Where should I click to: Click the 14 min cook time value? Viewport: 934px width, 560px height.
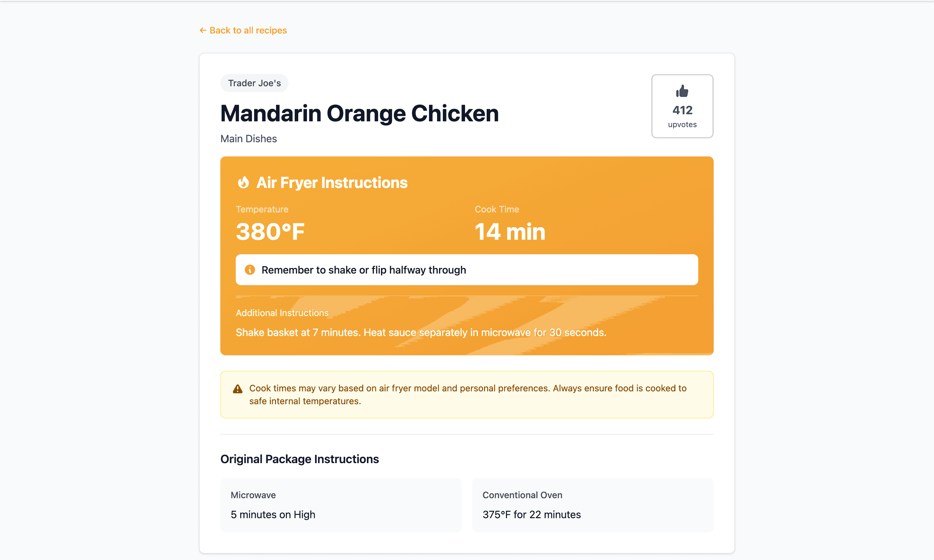click(510, 231)
